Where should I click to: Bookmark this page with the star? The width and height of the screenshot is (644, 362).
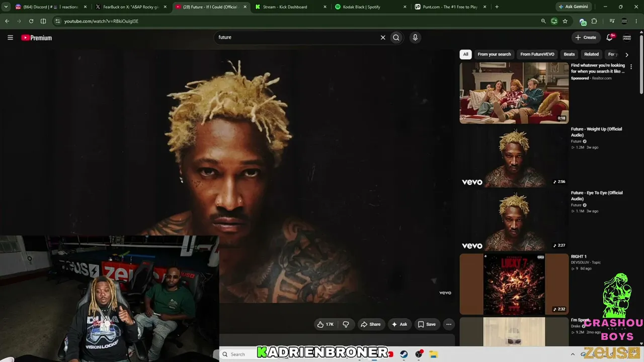coord(565,21)
